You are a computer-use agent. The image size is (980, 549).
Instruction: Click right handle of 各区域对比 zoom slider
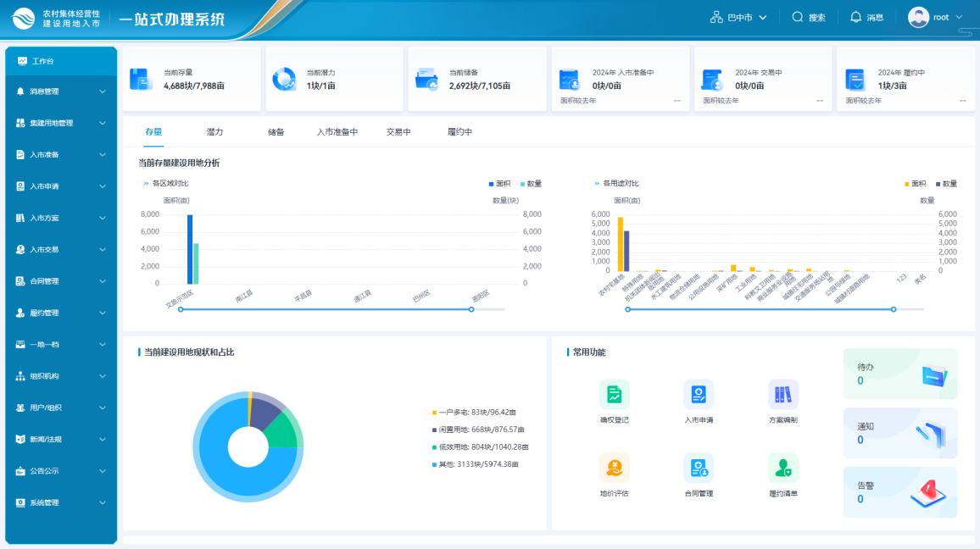(471, 309)
